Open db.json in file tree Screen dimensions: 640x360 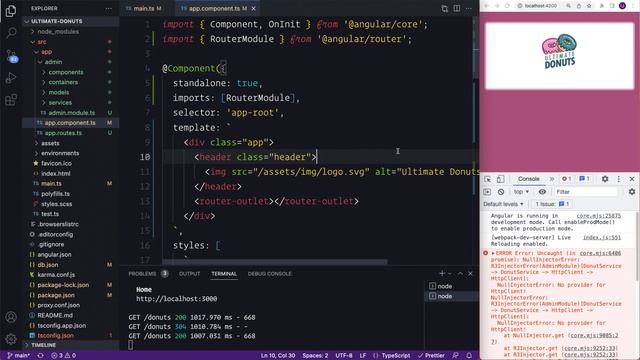48,264
